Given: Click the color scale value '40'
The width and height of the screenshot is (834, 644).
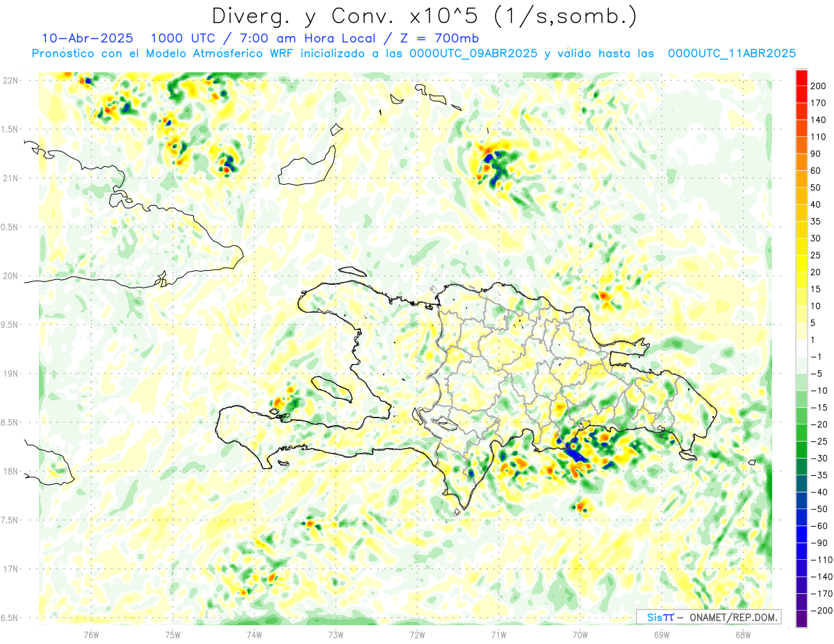Looking at the screenshot, I should click(816, 205).
